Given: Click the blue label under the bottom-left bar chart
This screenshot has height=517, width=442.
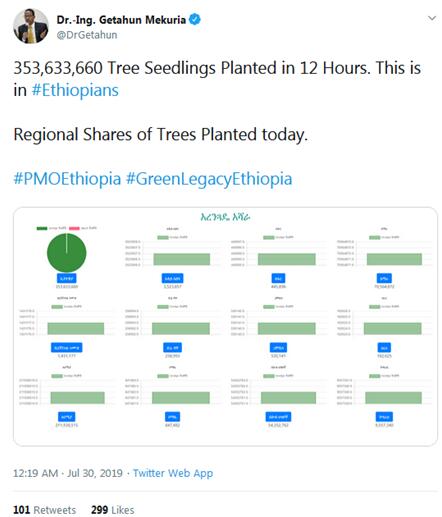Looking at the screenshot, I should click(x=67, y=417).
